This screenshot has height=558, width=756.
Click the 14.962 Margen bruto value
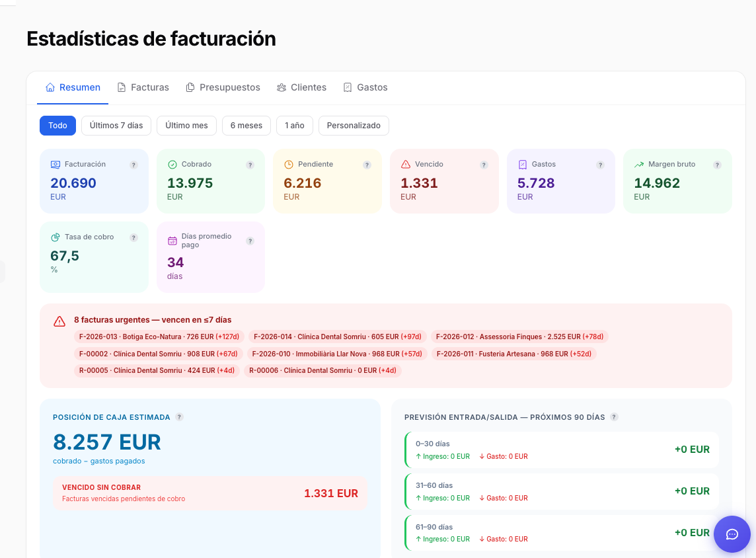[x=657, y=183]
